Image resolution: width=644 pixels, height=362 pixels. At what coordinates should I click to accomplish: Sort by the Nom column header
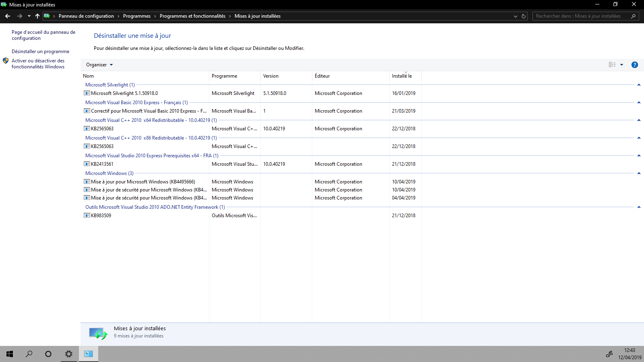tap(145, 76)
